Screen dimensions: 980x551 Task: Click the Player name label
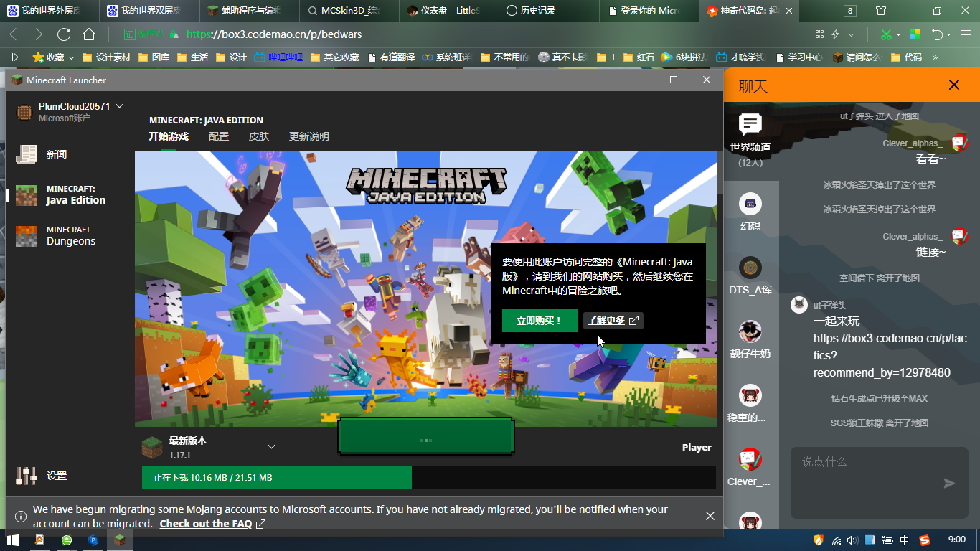[x=697, y=447]
